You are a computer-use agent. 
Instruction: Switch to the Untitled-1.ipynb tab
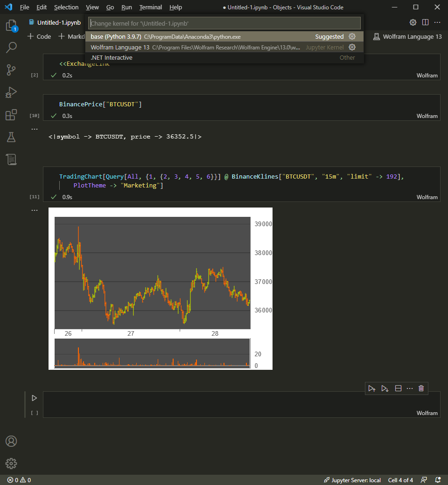55,22
